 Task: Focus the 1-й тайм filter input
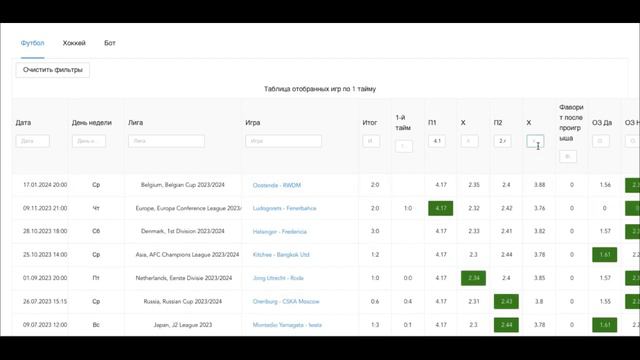tap(404, 146)
